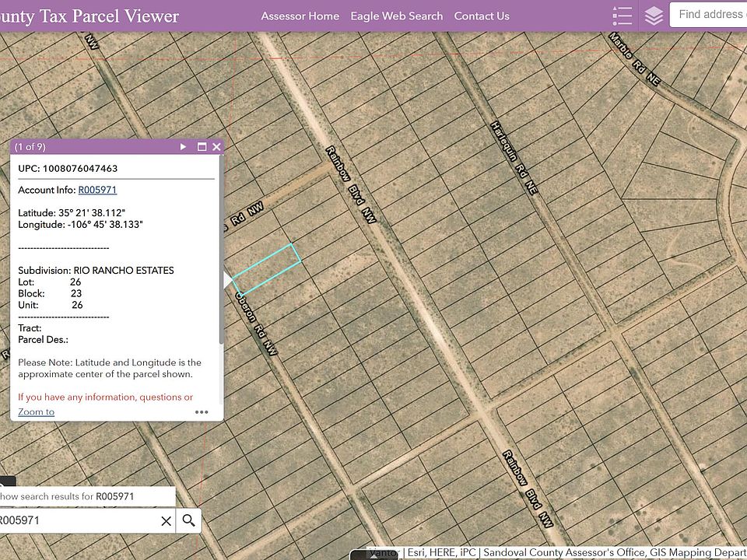Open Assessor Home in header
The image size is (747, 560).
point(300,16)
